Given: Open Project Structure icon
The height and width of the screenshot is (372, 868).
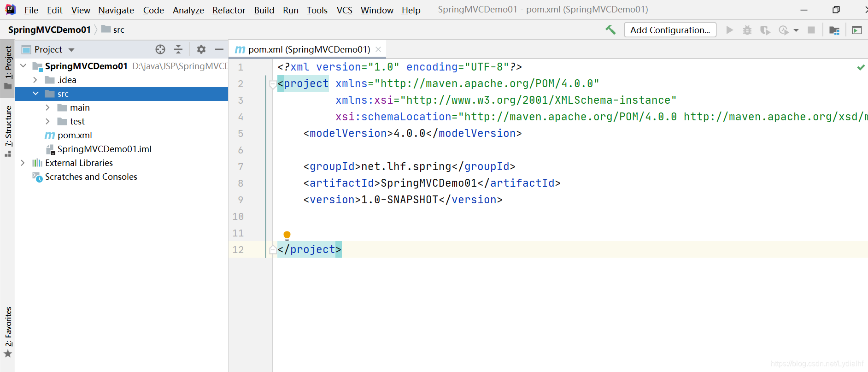Looking at the screenshot, I should (834, 30).
